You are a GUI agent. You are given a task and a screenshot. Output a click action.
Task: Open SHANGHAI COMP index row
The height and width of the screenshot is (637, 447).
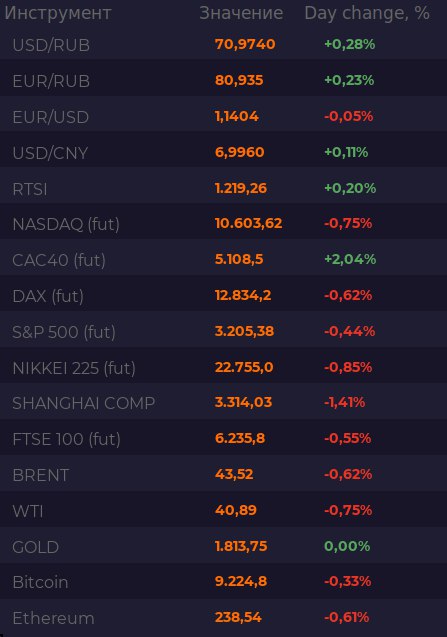coord(224,401)
